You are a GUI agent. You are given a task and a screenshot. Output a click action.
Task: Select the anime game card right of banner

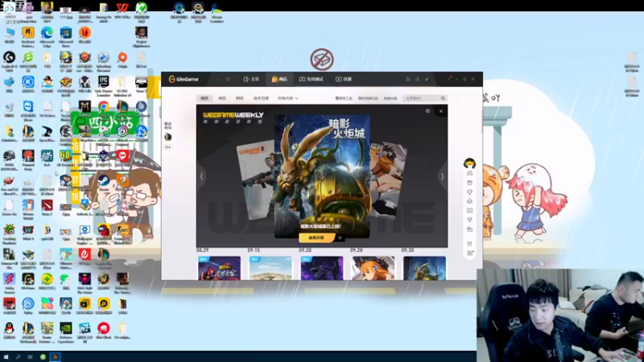pos(388,179)
